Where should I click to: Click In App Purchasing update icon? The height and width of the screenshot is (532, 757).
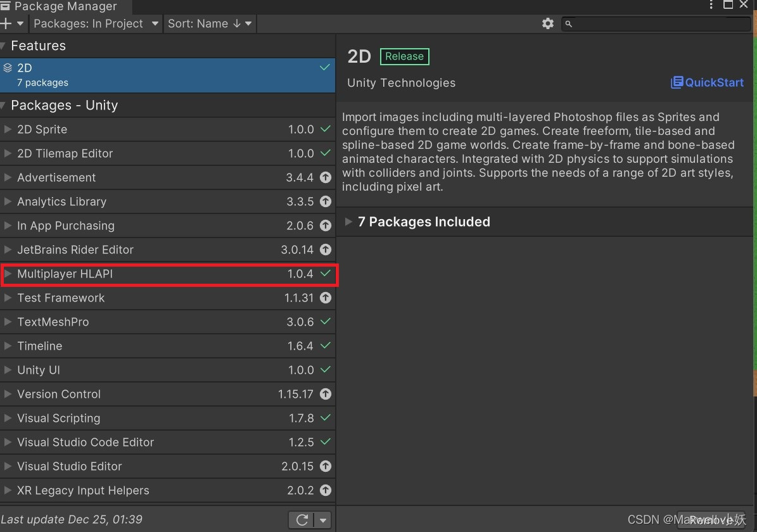326,225
